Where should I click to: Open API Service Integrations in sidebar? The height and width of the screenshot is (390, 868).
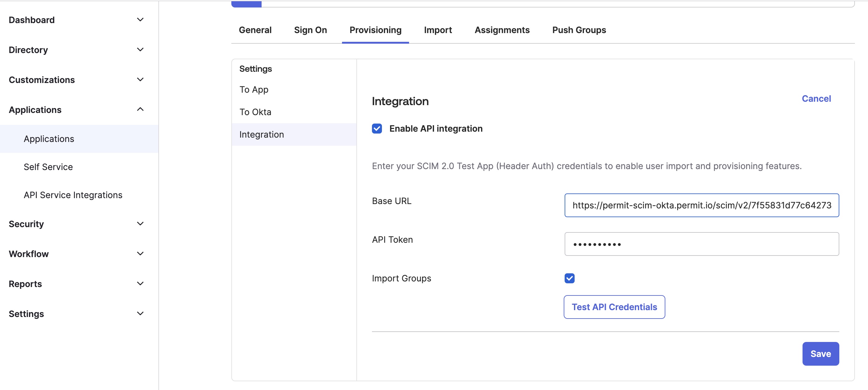click(73, 195)
